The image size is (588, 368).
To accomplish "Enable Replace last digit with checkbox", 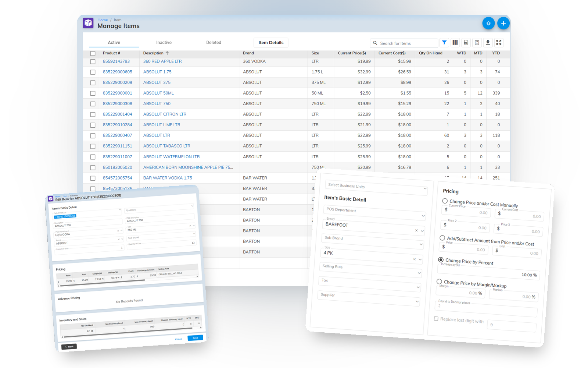I will [x=436, y=319].
